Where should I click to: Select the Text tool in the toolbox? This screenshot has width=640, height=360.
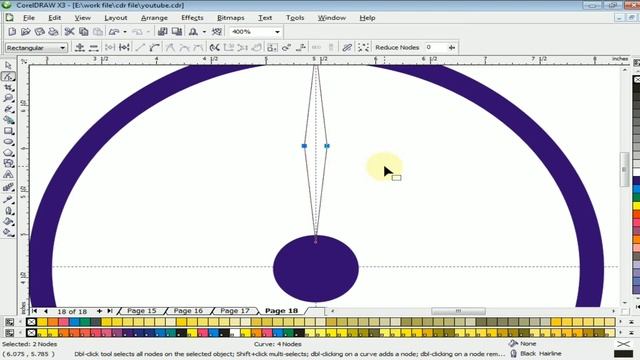(8, 174)
